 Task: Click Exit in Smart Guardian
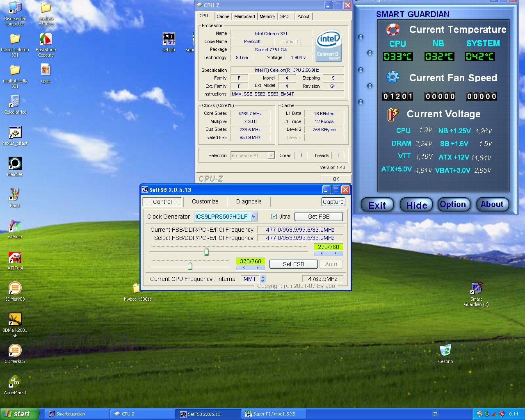coord(377,205)
